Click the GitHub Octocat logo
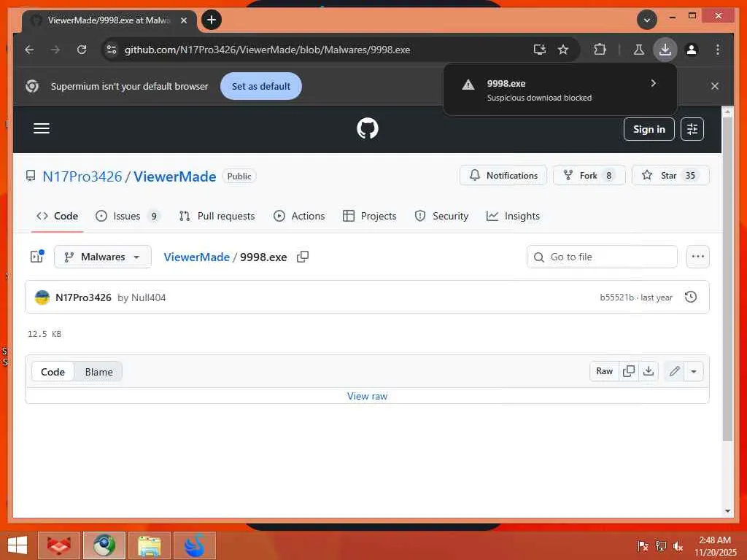Screen dimensions: 747x560 coord(368,128)
